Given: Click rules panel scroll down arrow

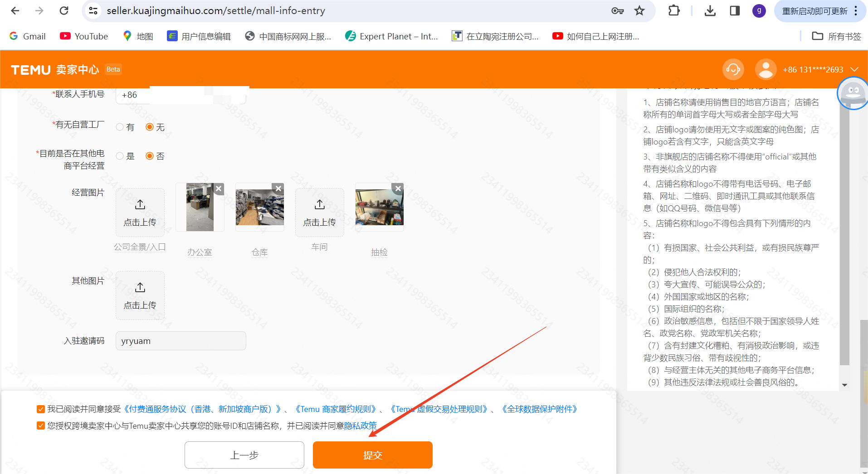Looking at the screenshot, I should pyautogui.click(x=844, y=385).
